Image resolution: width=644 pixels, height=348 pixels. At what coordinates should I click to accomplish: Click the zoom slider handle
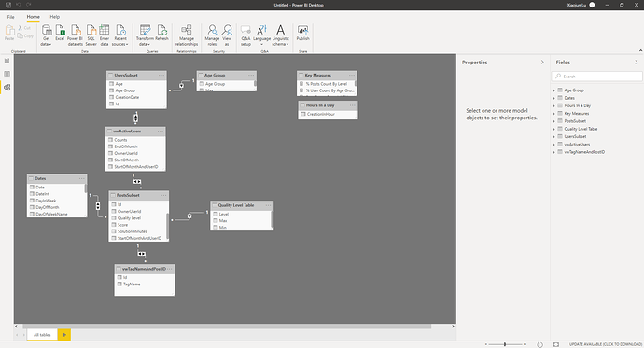[x=505, y=344]
